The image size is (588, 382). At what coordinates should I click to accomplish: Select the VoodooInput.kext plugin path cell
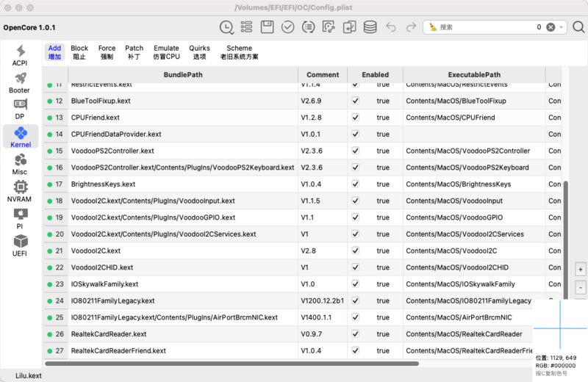point(182,201)
